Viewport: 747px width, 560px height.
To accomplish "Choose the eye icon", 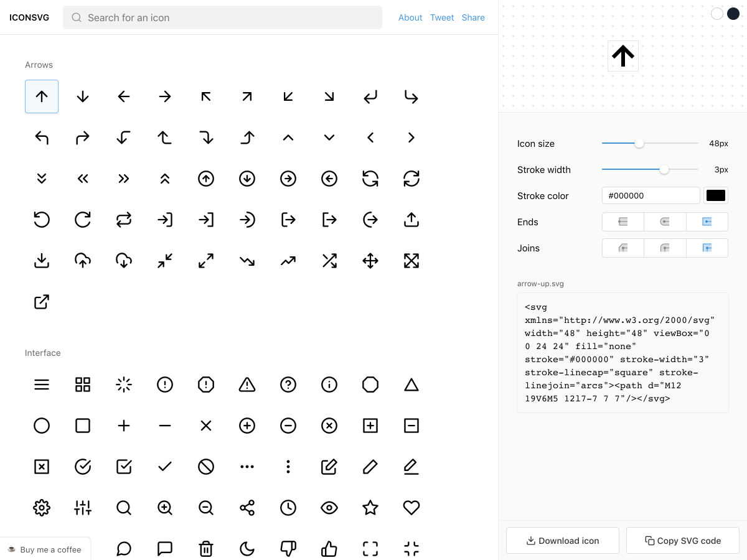I will [x=329, y=508].
